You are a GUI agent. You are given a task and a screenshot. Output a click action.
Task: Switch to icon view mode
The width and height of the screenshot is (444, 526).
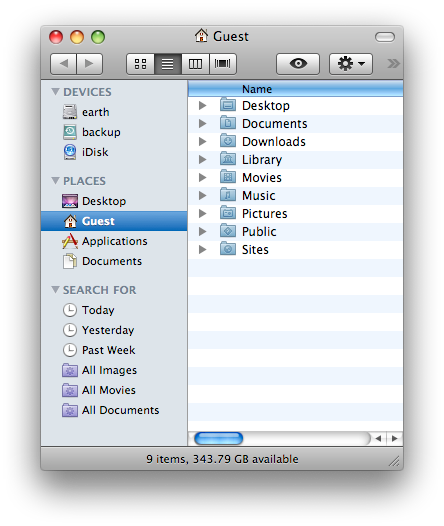(140, 64)
